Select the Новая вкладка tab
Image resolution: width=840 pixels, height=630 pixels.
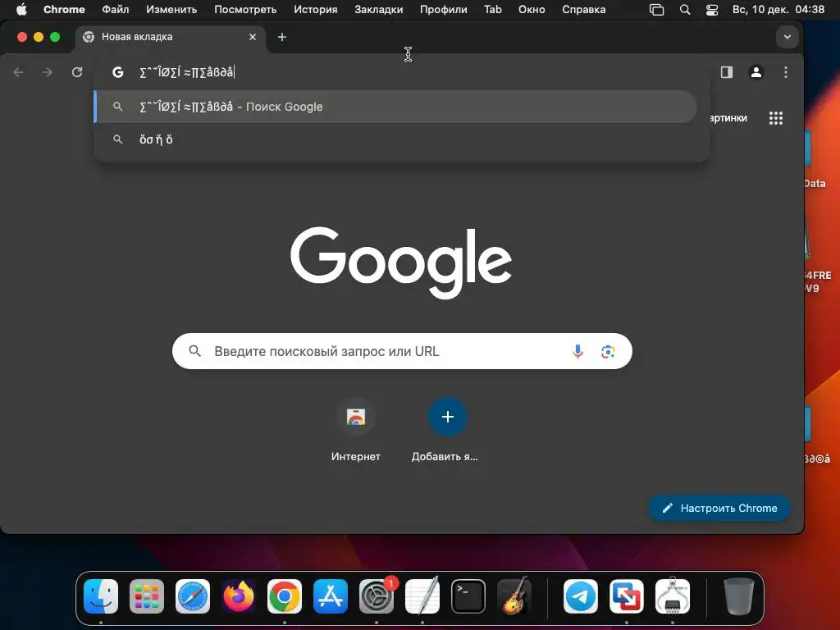click(x=171, y=37)
